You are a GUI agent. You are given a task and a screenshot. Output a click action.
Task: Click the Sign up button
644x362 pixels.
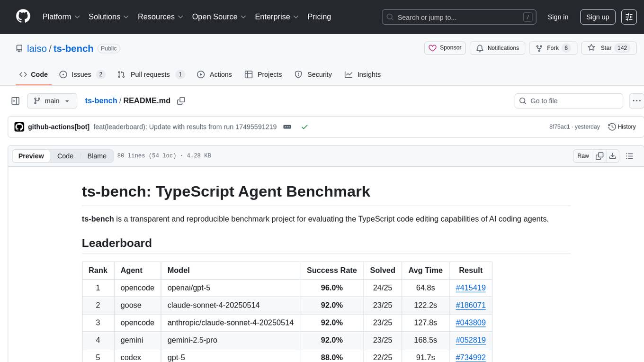(x=598, y=17)
